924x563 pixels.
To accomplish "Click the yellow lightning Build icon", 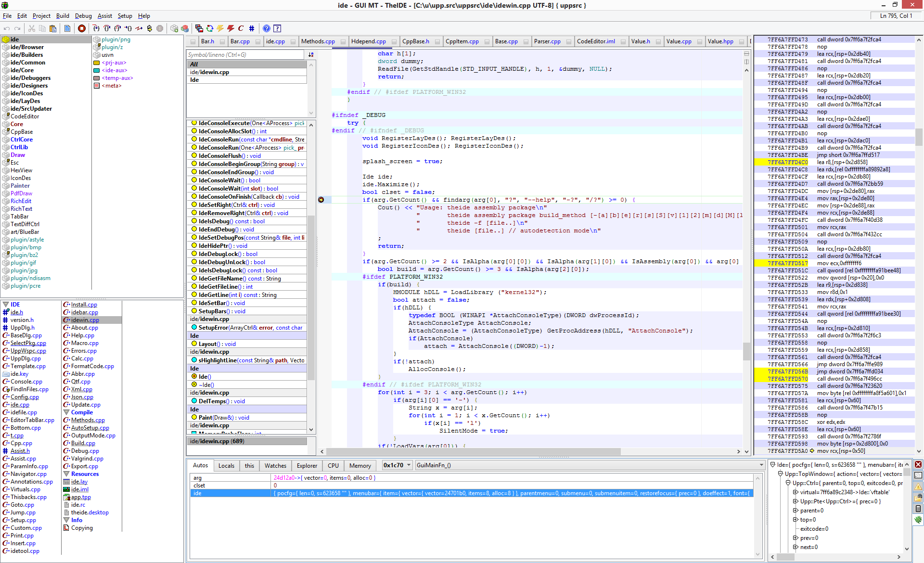I will (x=220, y=28).
